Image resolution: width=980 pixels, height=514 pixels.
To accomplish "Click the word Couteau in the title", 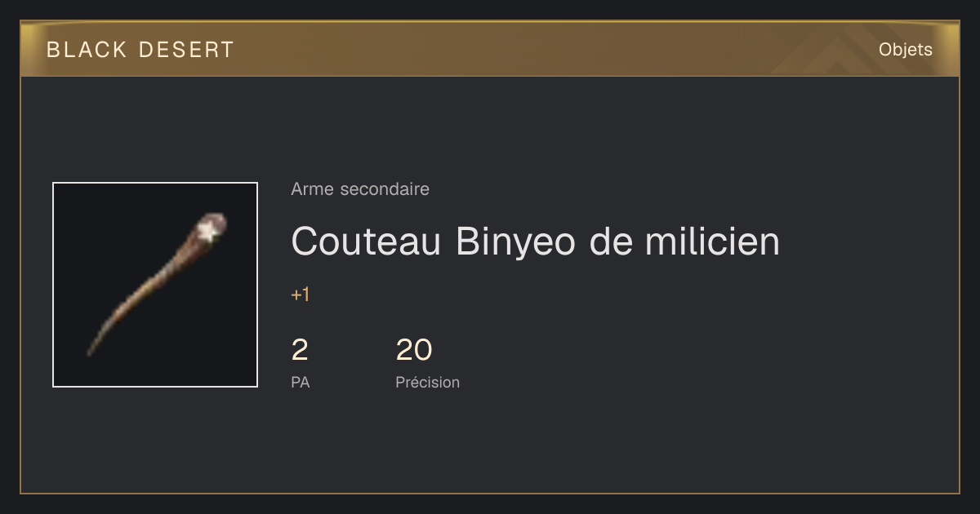I will (367, 241).
